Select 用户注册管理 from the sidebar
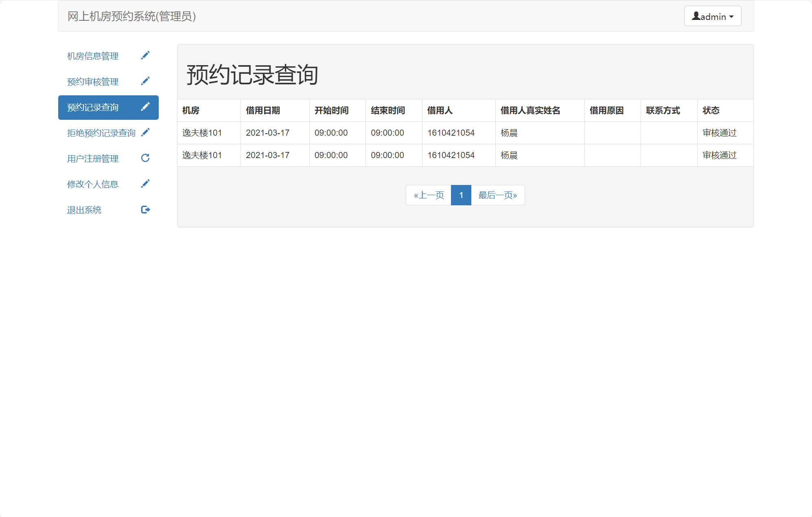The width and height of the screenshot is (812, 517). click(x=92, y=158)
